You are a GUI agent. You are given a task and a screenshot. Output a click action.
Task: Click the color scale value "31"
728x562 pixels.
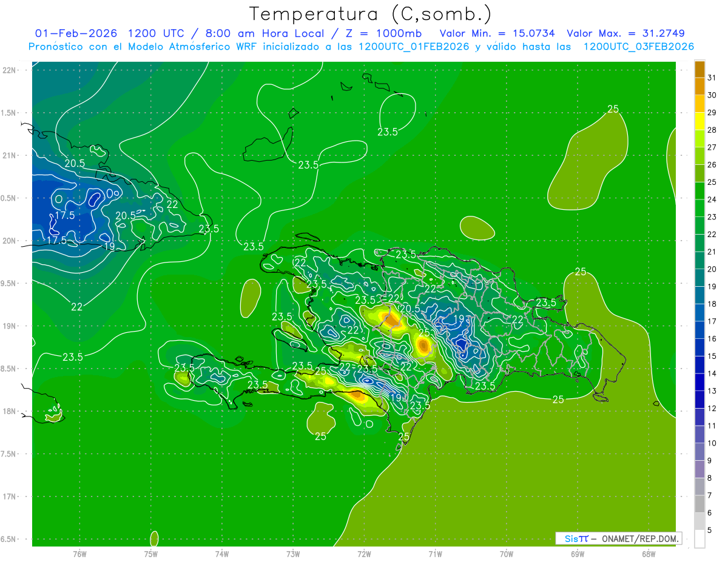coord(712,78)
